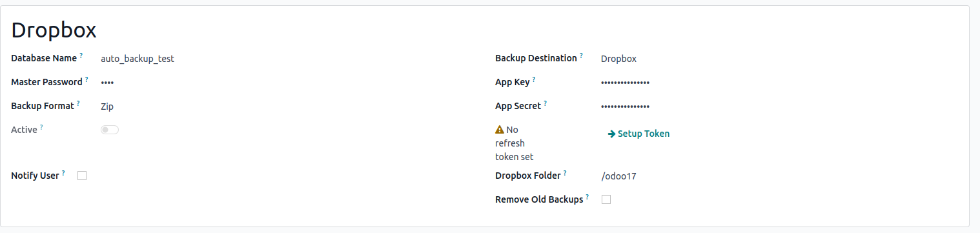Toggle the Active switch
Viewport: 980px width, 233px height.
tap(110, 130)
